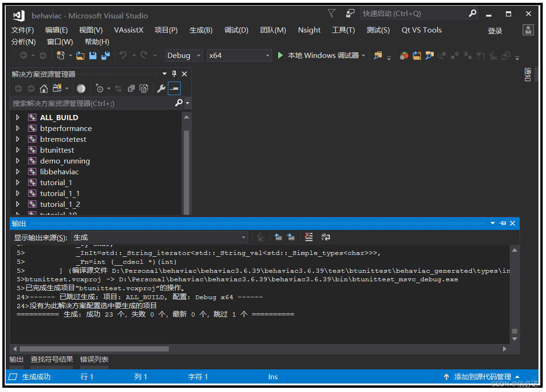Switch to the 错误列表 tab

coord(94,359)
